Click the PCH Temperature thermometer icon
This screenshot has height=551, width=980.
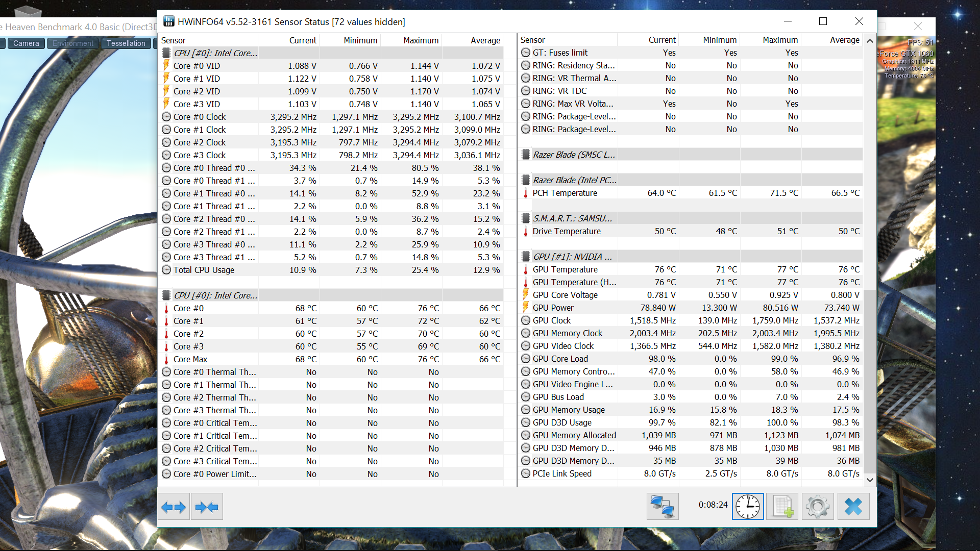pyautogui.click(x=526, y=193)
